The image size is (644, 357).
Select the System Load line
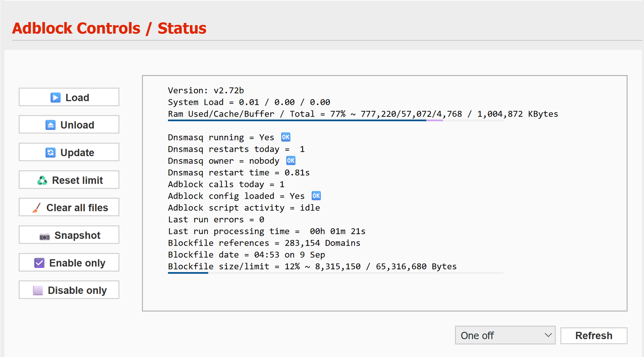coord(249,102)
